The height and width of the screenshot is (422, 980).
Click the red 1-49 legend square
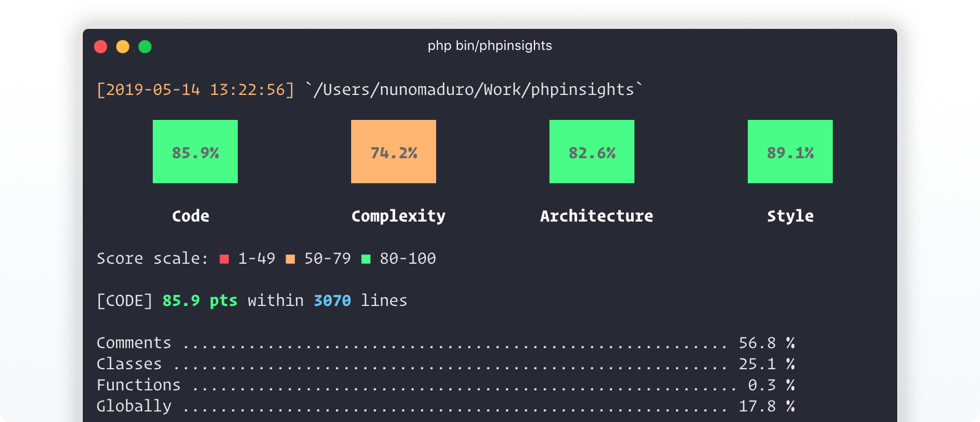[223, 258]
